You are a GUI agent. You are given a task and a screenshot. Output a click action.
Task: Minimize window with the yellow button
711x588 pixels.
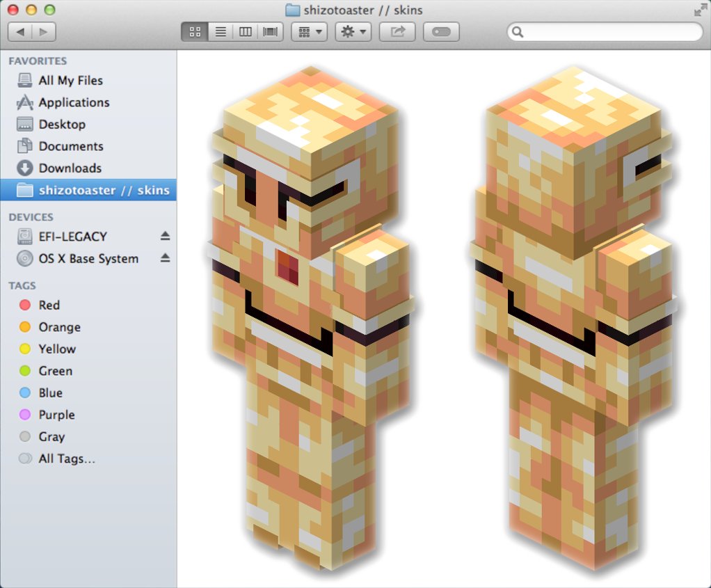31,10
